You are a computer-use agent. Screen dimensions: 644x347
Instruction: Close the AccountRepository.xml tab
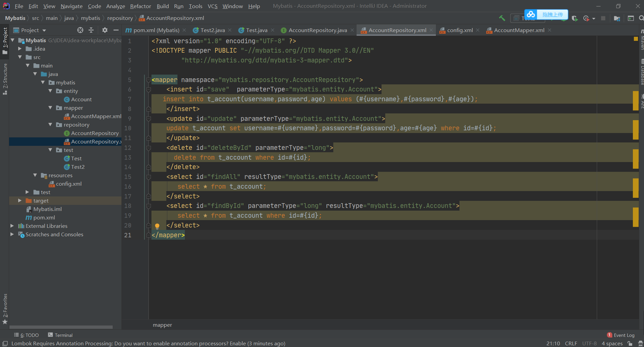tap(431, 30)
